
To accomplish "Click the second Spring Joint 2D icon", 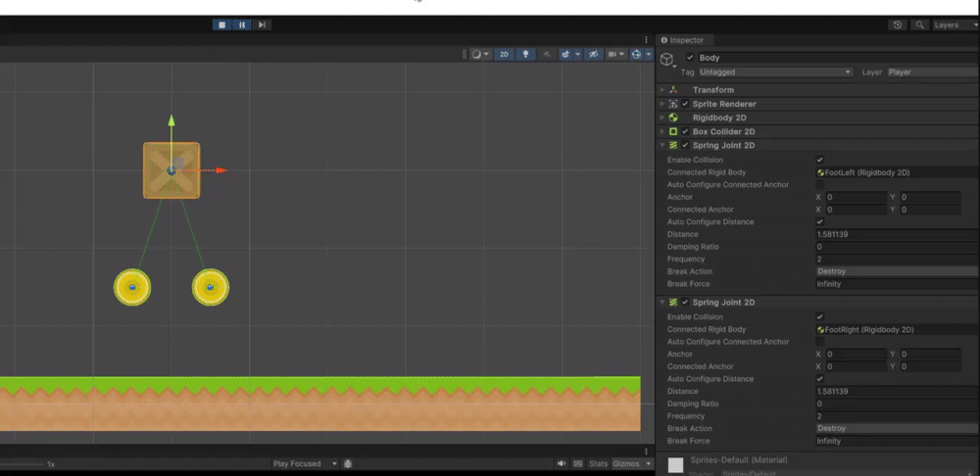I will point(673,303).
